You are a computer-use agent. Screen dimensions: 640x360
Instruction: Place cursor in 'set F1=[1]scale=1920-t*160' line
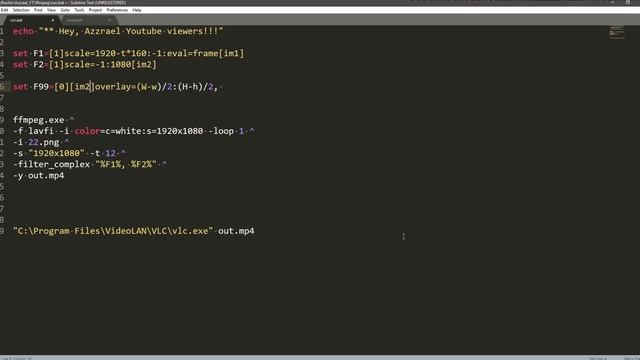click(x=128, y=53)
